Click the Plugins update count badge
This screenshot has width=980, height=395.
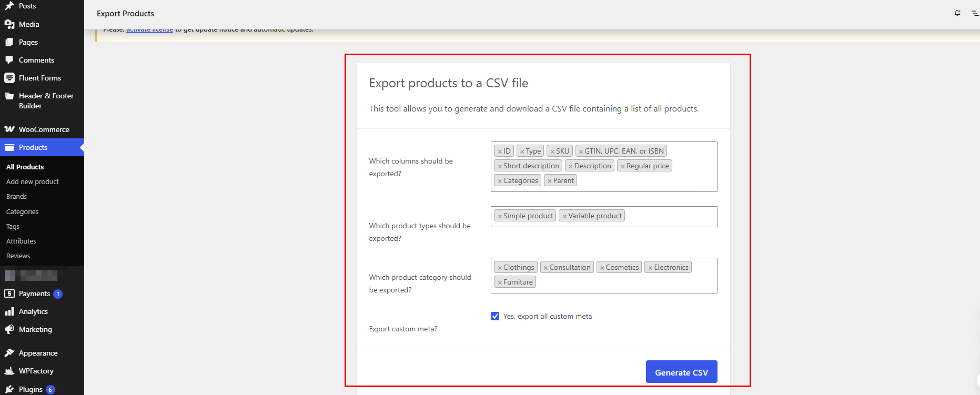50,390
